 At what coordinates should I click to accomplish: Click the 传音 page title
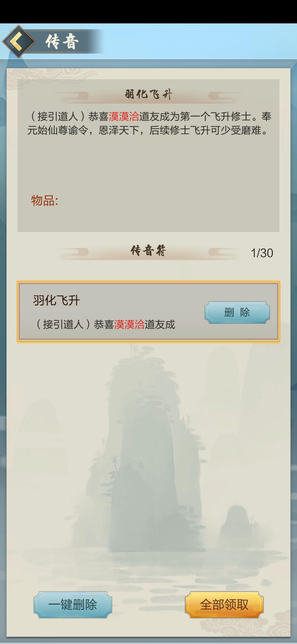pyautogui.click(x=62, y=42)
